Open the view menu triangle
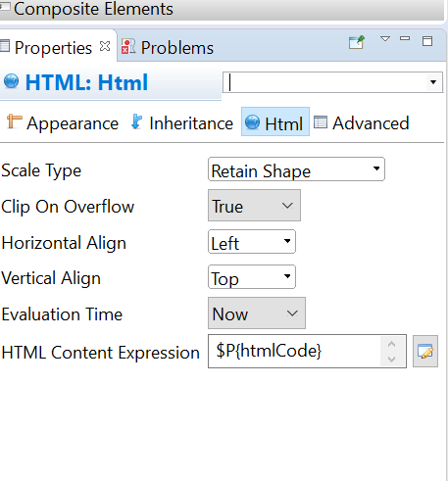The width and height of the screenshot is (448, 481). point(385,39)
